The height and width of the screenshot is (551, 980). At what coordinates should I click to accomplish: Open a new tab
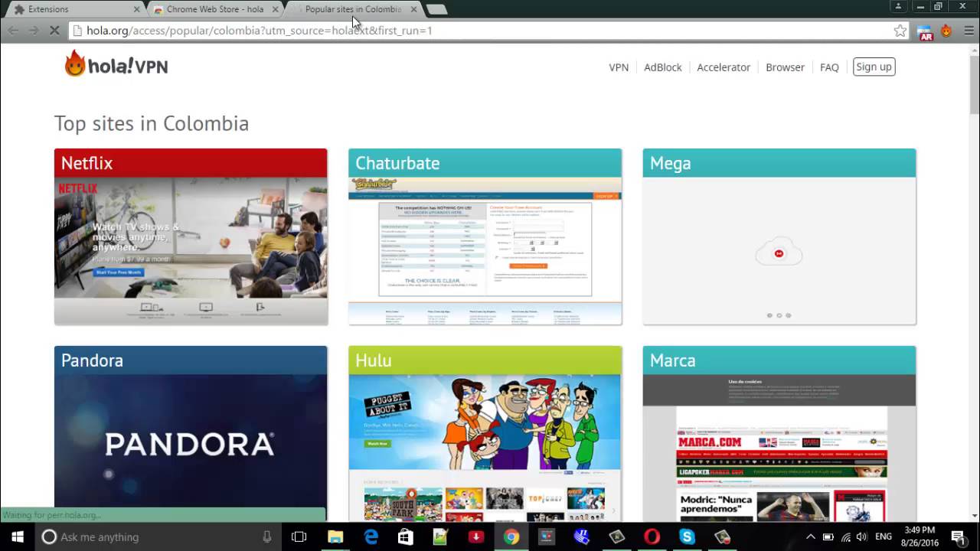[x=436, y=9]
